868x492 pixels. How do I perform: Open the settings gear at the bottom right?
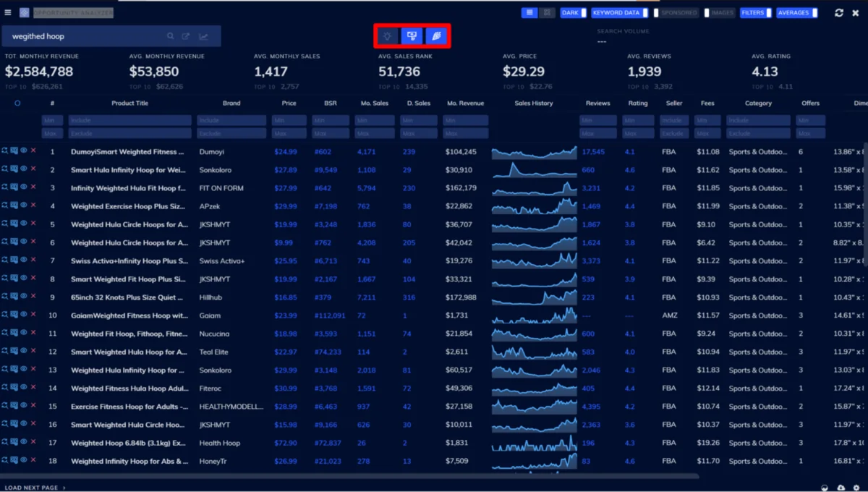pos(856,488)
